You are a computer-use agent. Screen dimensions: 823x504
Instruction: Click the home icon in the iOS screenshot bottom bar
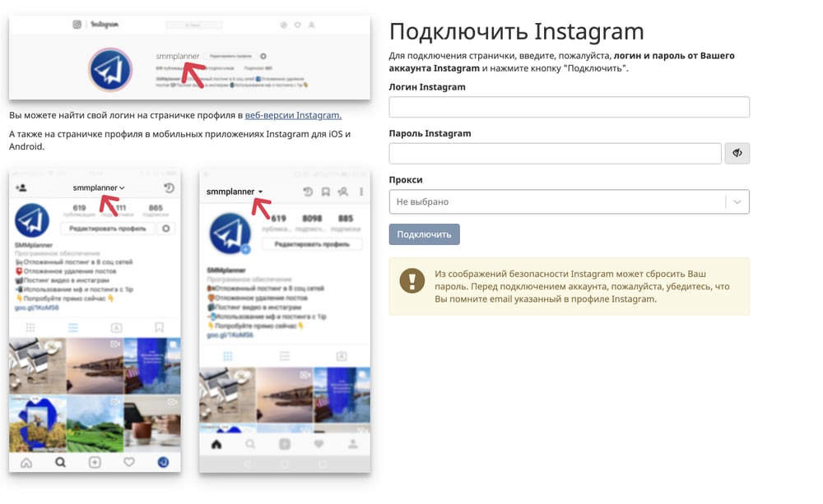coord(26,462)
